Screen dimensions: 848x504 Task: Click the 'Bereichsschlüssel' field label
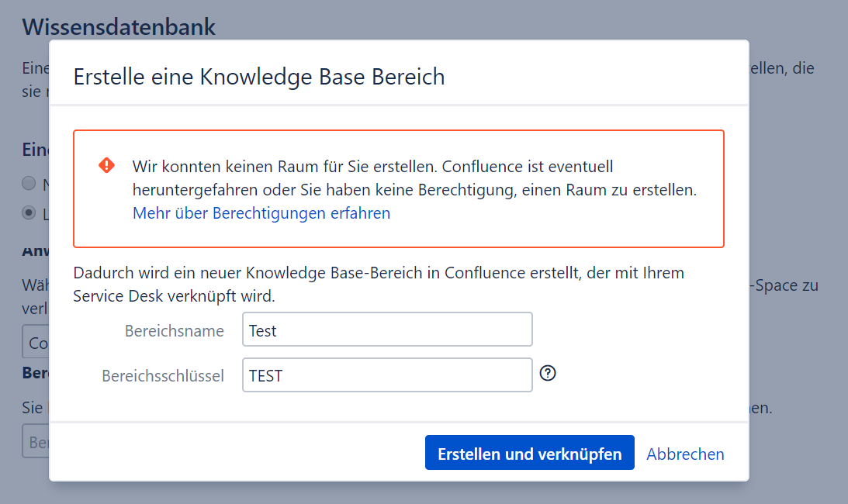[163, 376]
